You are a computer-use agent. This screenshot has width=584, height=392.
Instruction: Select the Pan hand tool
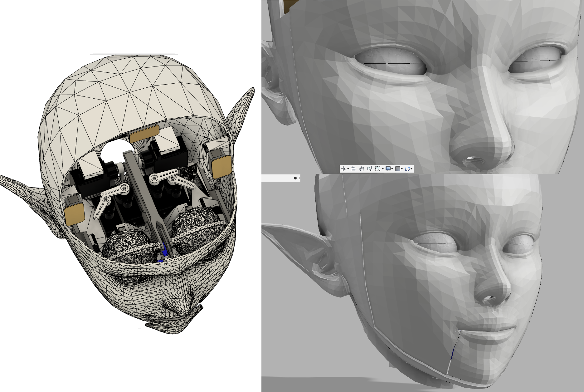362,169
